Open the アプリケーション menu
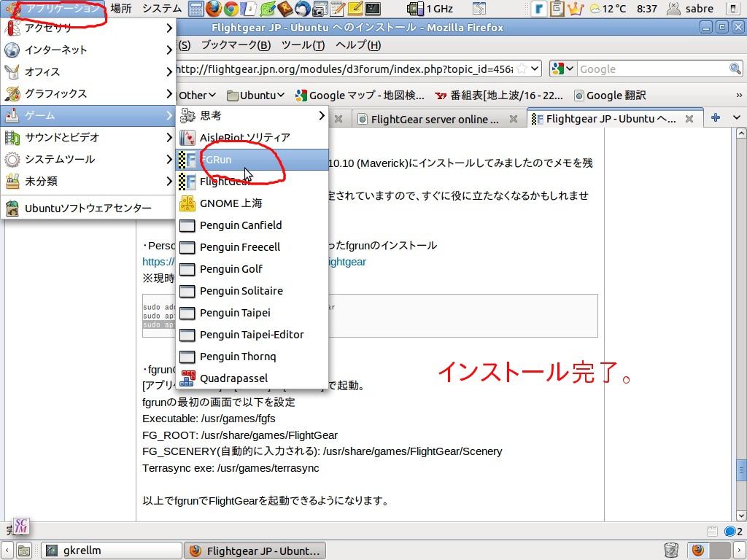The height and width of the screenshot is (560, 747). pos(53,9)
